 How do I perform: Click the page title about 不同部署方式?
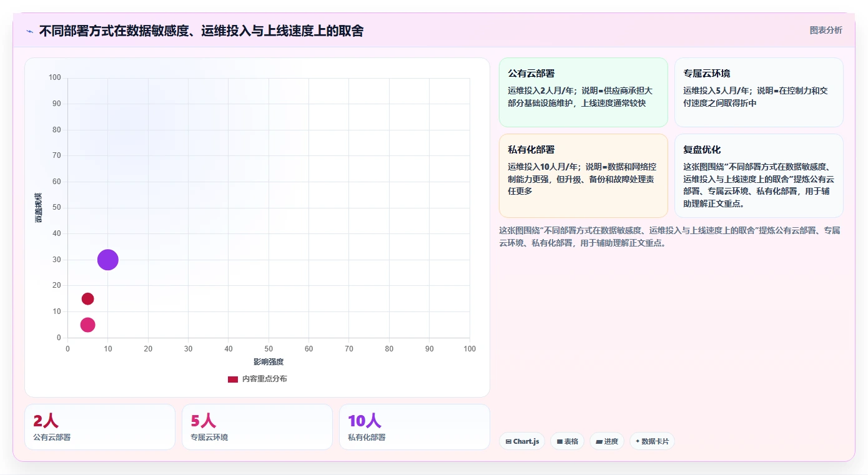[x=201, y=31]
